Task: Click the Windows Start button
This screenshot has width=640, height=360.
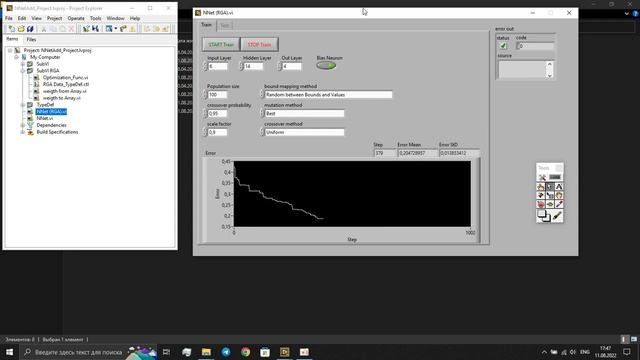Action: coord(9,352)
